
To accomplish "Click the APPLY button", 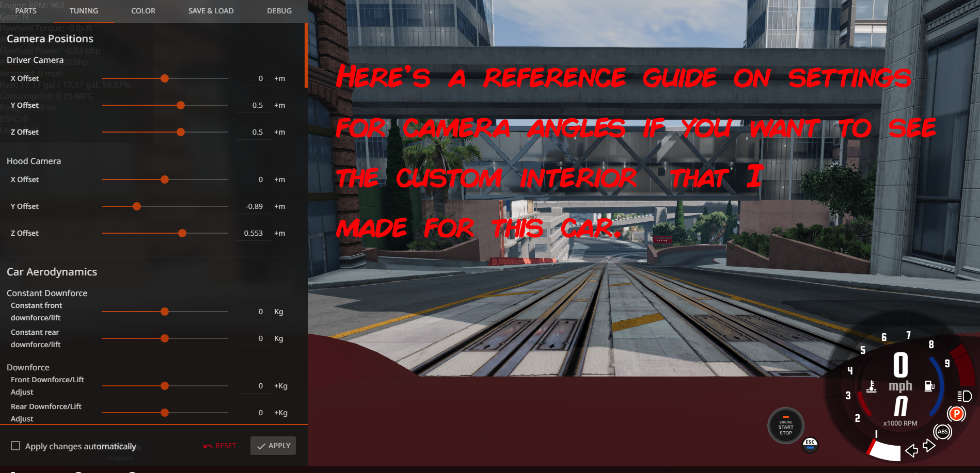I will tap(273, 446).
